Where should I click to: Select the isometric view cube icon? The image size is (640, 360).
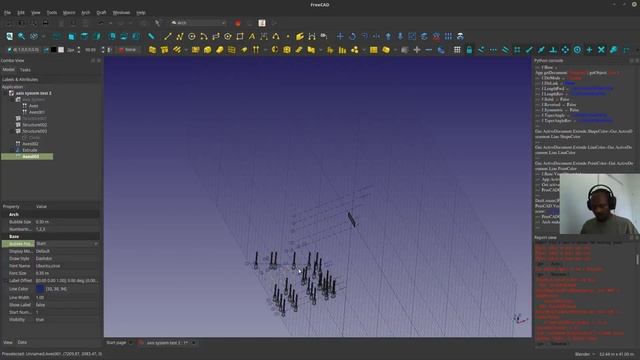57,36
